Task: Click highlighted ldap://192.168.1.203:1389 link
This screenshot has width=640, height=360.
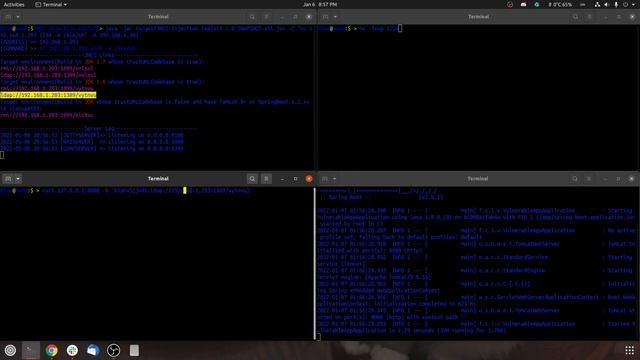Action: point(48,95)
